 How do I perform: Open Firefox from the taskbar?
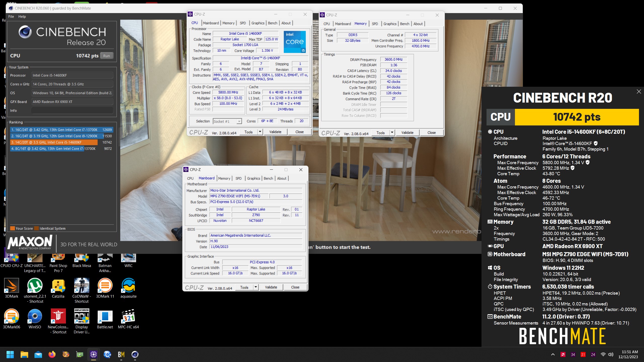52,354
